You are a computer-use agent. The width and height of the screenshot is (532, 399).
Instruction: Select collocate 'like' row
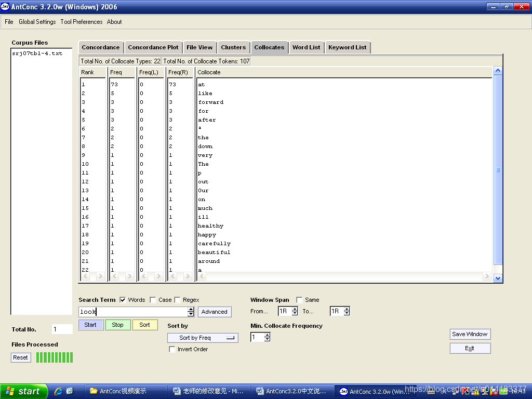pyautogui.click(x=205, y=94)
